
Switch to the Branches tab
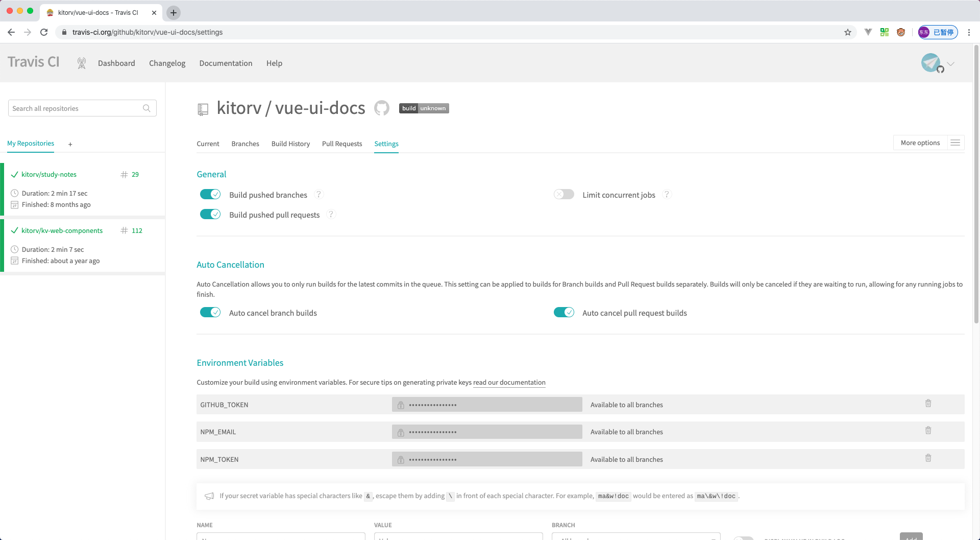coord(245,144)
